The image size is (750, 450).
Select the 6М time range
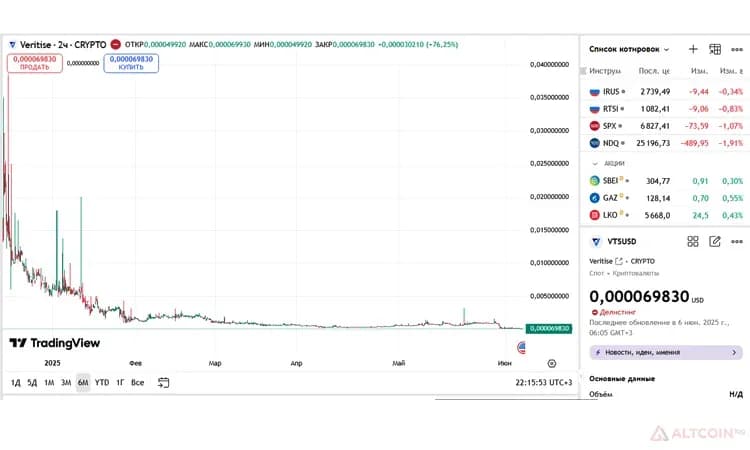point(83,383)
